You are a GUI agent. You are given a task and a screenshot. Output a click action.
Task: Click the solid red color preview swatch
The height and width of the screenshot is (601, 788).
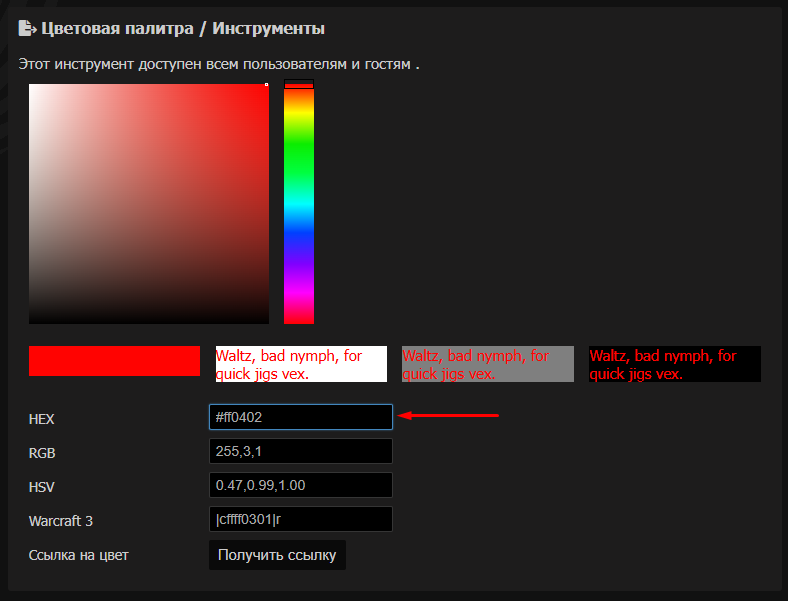[x=115, y=361]
